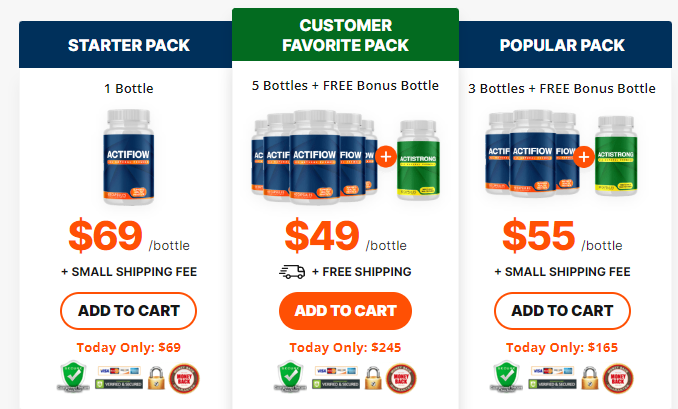
Task: Click the Money Back seal in Popular Pack
Action: pyautogui.click(x=618, y=377)
